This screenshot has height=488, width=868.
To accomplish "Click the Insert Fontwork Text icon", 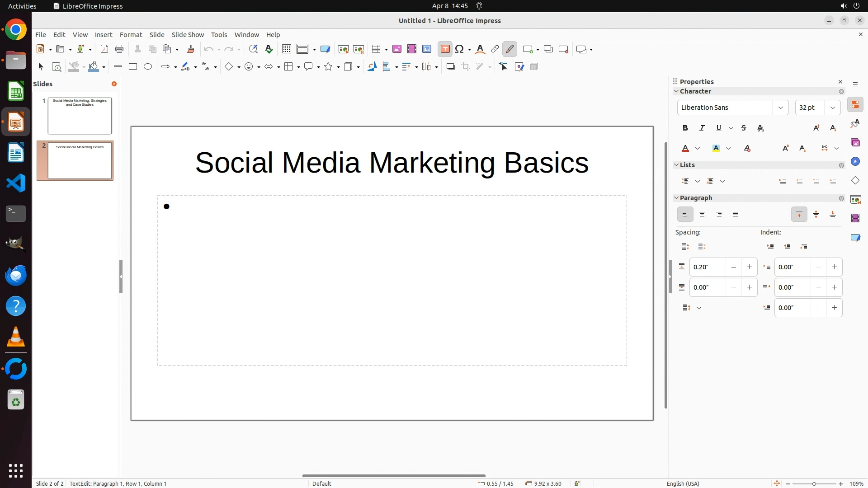I will pyautogui.click(x=480, y=49).
